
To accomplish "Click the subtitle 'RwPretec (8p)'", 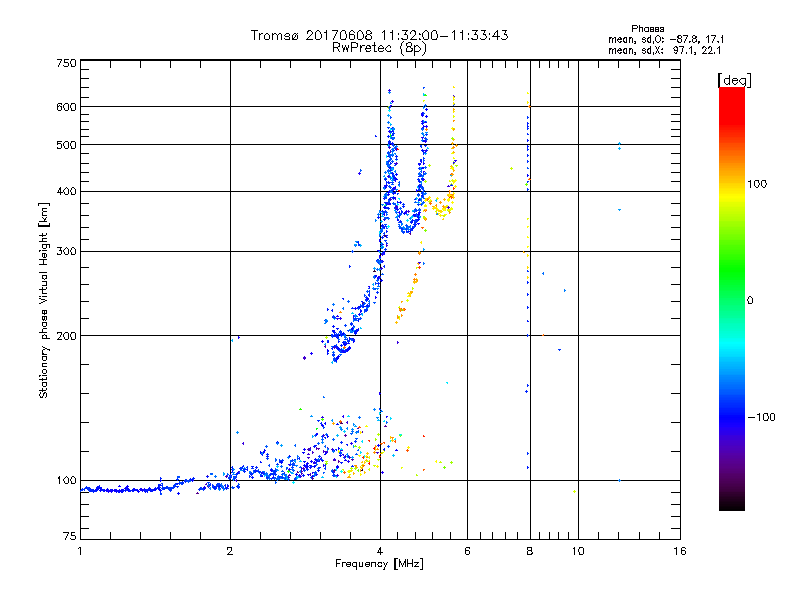I will (x=379, y=48).
